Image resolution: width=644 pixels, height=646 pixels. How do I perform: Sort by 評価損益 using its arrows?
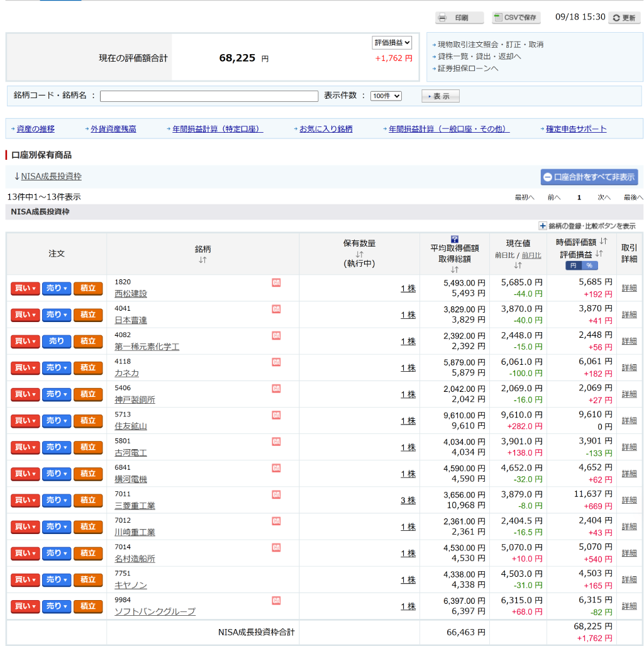pos(599,253)
